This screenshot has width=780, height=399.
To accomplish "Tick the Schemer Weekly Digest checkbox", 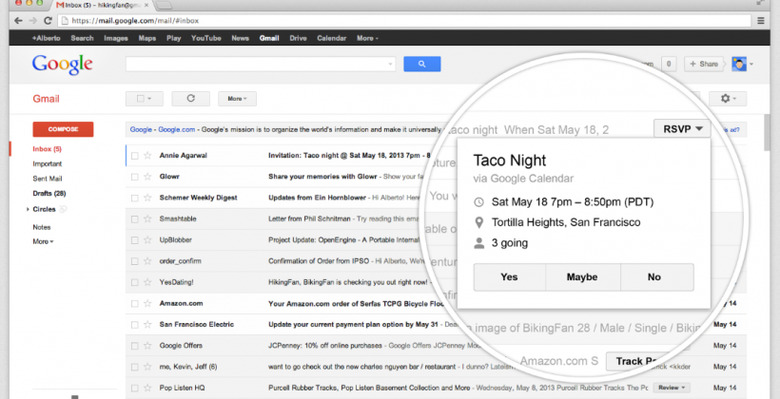I will pos(134,198).
